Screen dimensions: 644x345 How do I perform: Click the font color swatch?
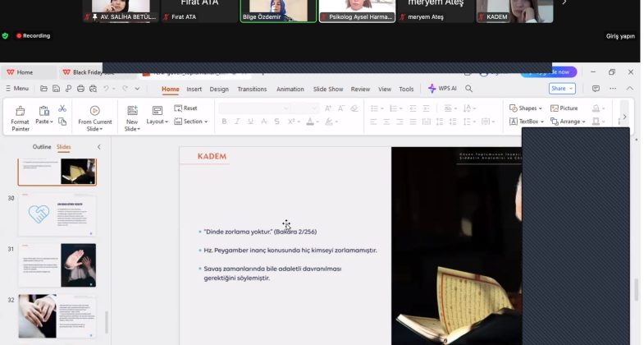pos(310,122)
